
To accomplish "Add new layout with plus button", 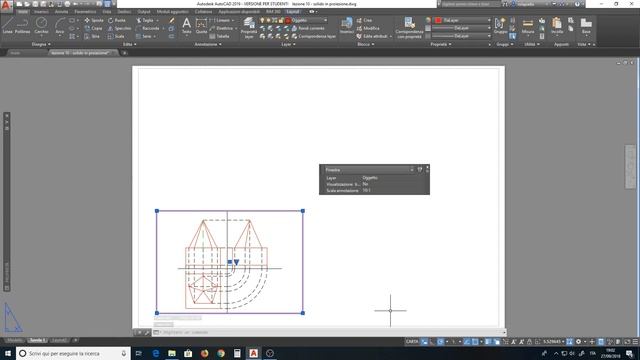I will pos(76,340).
